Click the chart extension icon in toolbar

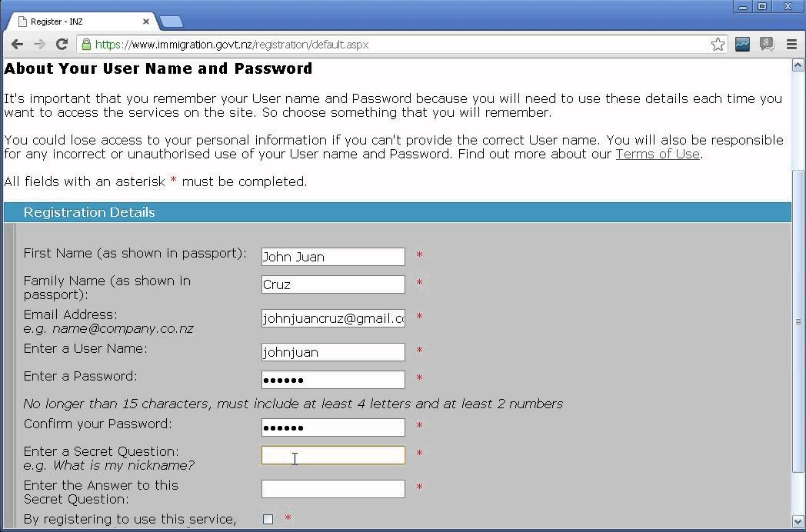tap(742, 44)
